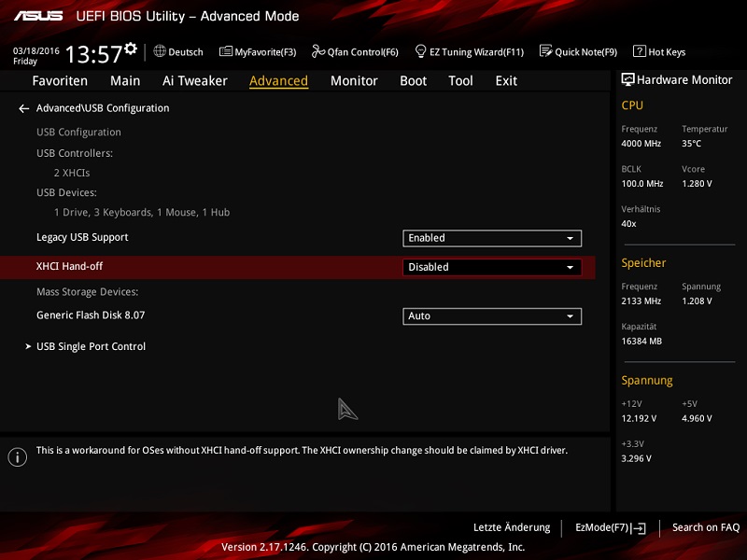Click the Hardware Monitor screen icon

pos(627,79)
